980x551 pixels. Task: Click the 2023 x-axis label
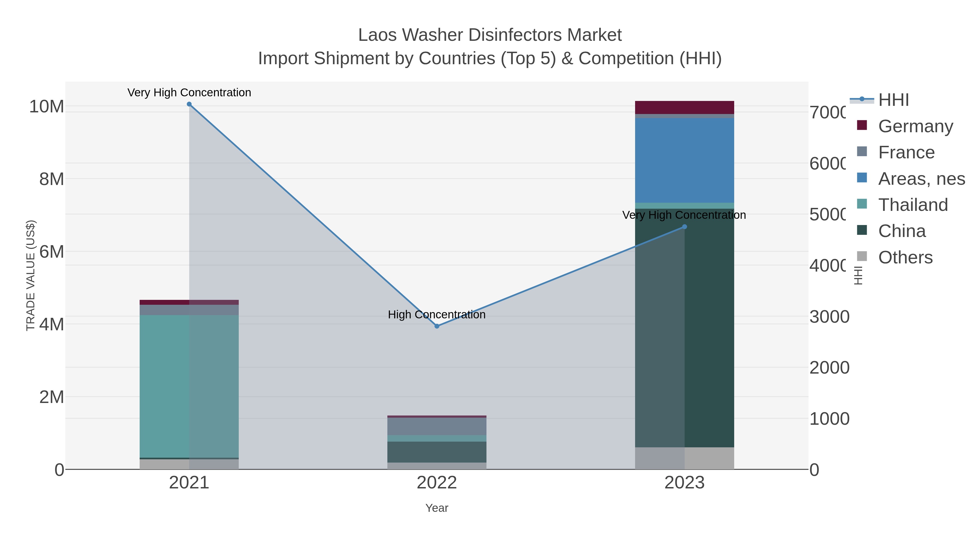tap(684, 483)
